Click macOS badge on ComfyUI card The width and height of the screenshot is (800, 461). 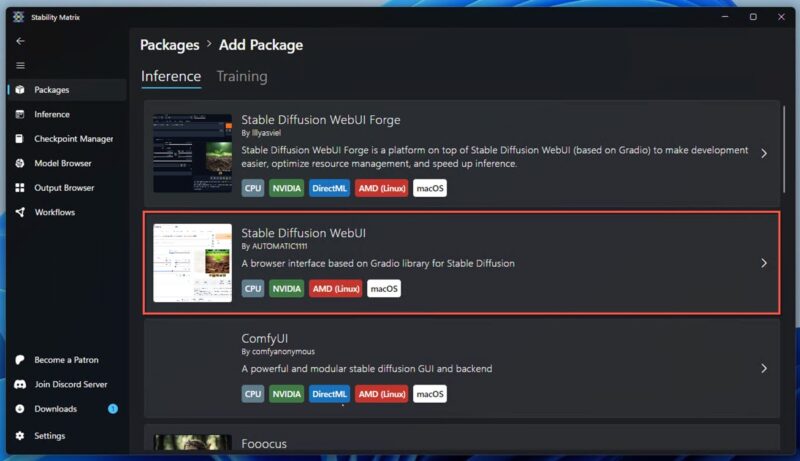tap(430, 394)
